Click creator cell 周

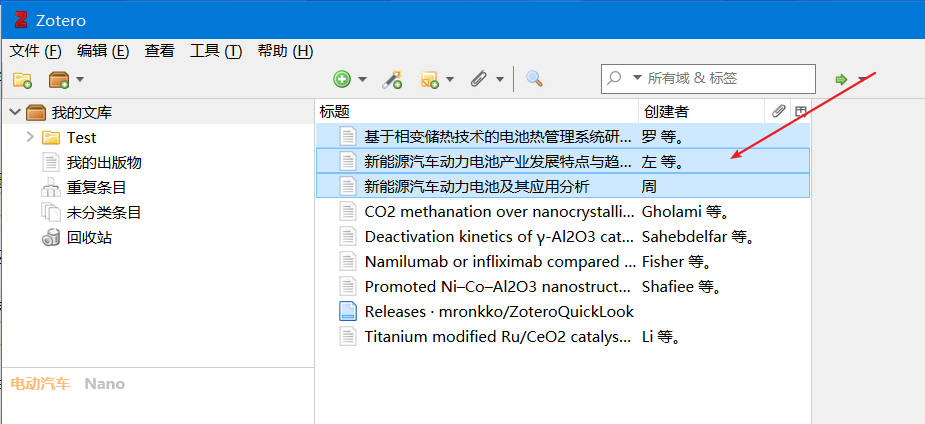(x=649, y=187)
